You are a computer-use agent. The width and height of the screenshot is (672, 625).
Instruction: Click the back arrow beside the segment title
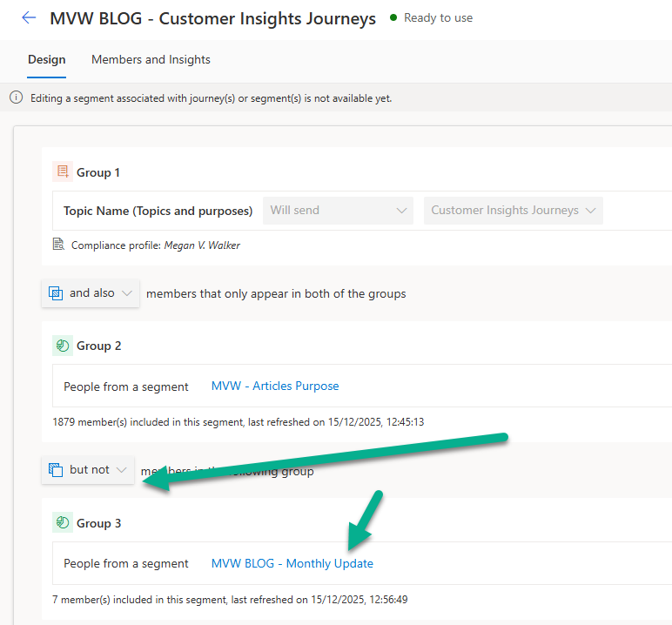click(x=29, y=18)
